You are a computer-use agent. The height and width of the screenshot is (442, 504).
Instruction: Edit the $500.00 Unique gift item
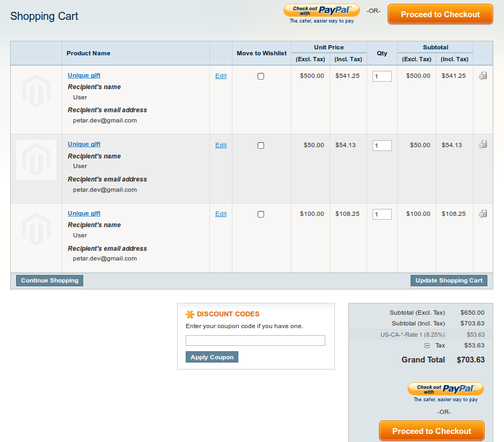point(221,76)
